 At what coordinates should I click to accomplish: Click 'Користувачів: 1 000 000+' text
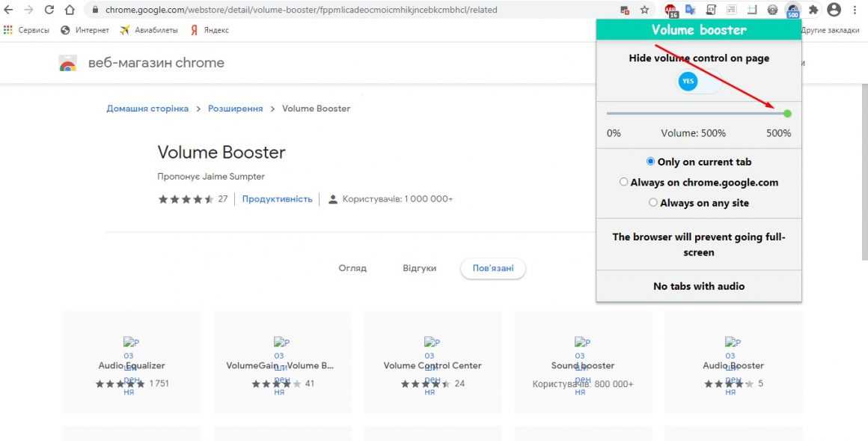(x=397, y=199)
